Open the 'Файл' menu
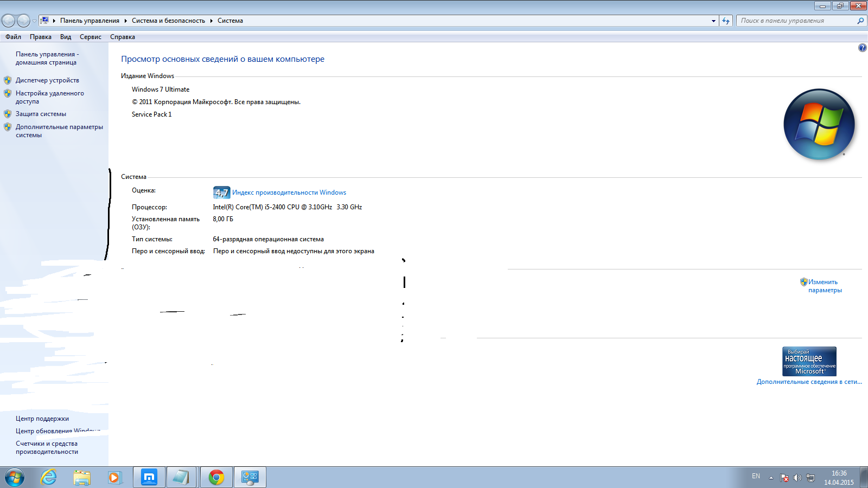Screen dimensions: 868x488 [14, 37]
